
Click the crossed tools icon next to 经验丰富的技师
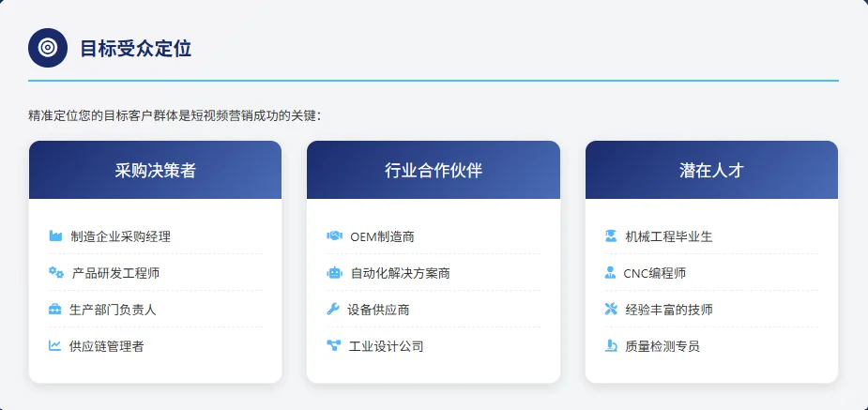coord(611,310)
